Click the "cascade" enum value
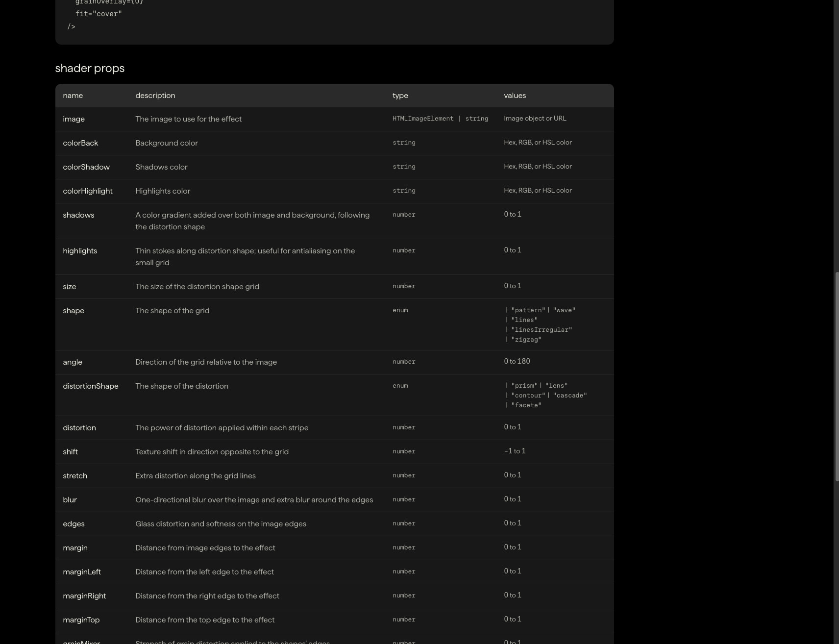The height and width of the screenshot is (644, 839). [x=570, y=396]
